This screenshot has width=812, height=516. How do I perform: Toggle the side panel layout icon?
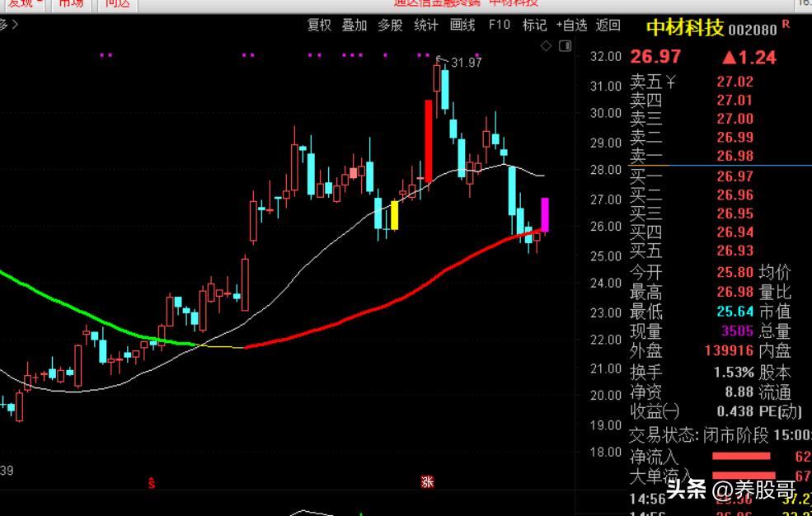pyautogui.click(x=565, y=46)
